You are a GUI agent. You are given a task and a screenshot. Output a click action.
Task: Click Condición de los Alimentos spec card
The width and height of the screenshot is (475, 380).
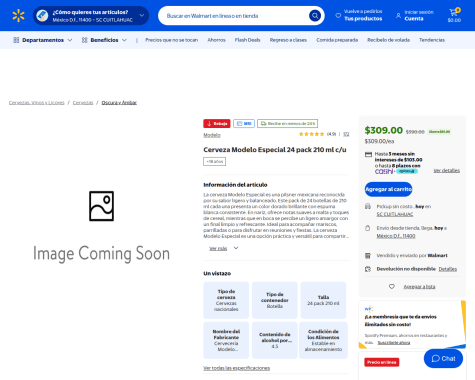click(323, 340)
